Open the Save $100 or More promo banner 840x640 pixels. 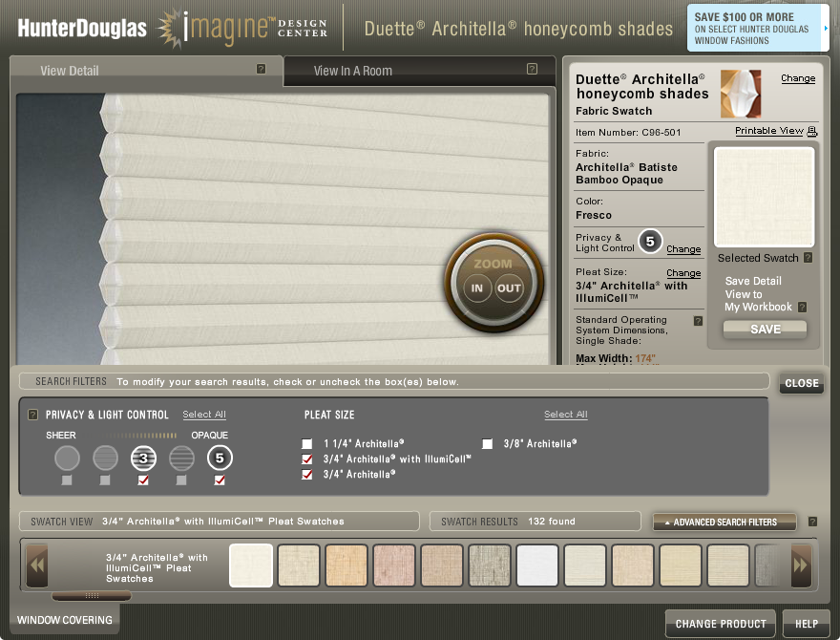pyautogui.click(x=758, y=28)
